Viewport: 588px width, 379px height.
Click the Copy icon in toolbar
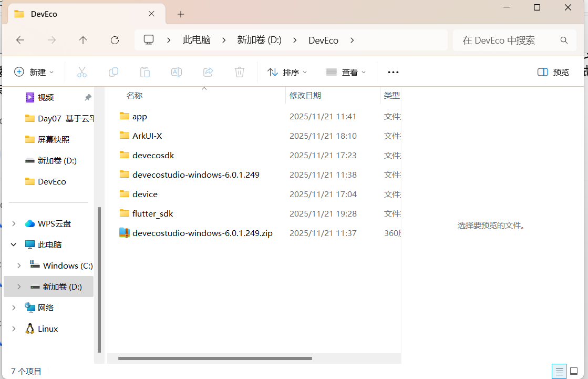114,72
